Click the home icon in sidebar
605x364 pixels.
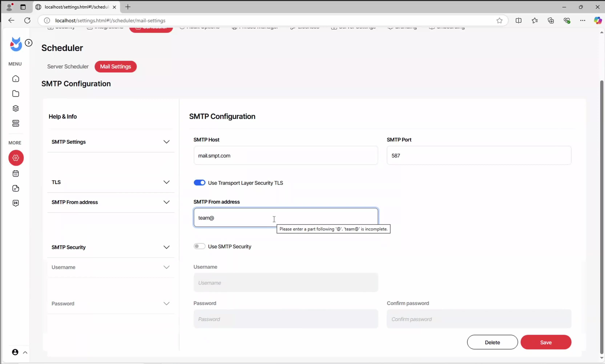coord(16,79)
